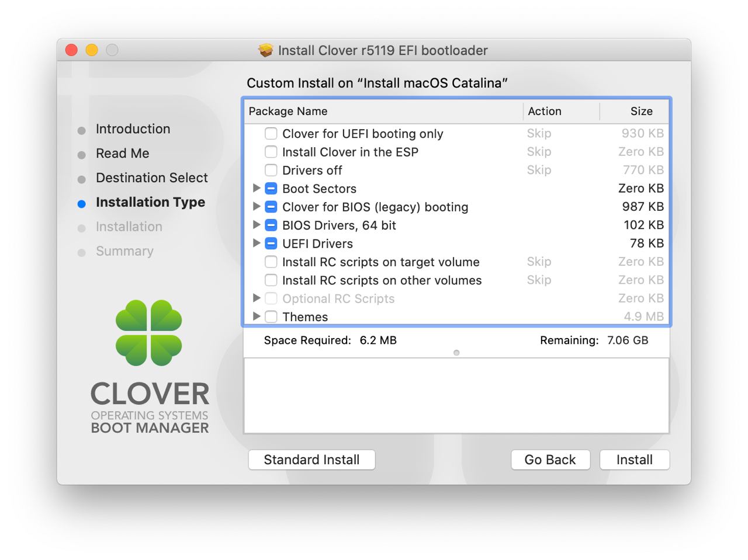Viewport: 748px width, 560px height.
Task: Expand the UEFI Drivers group
Action: (x=257, y=243)
